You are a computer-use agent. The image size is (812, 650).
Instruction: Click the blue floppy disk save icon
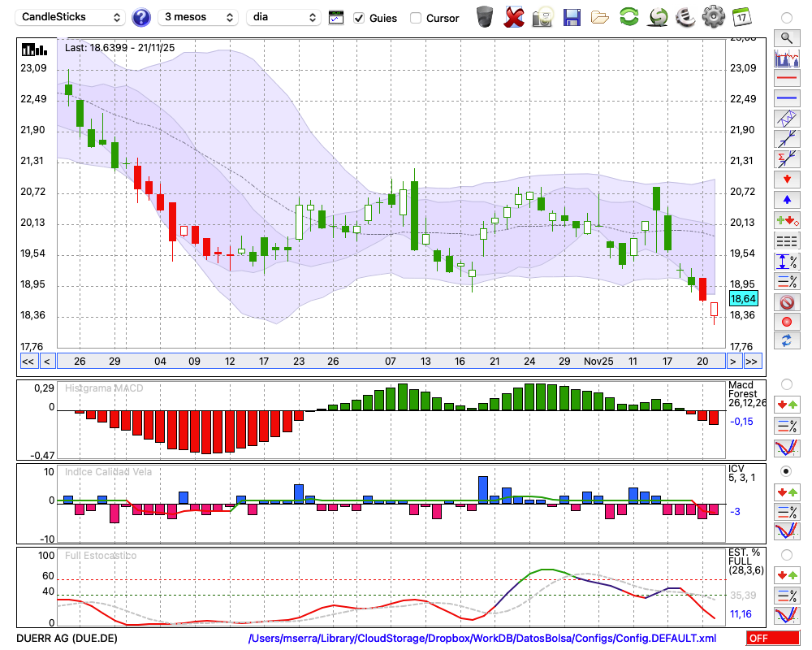point(572,16)
